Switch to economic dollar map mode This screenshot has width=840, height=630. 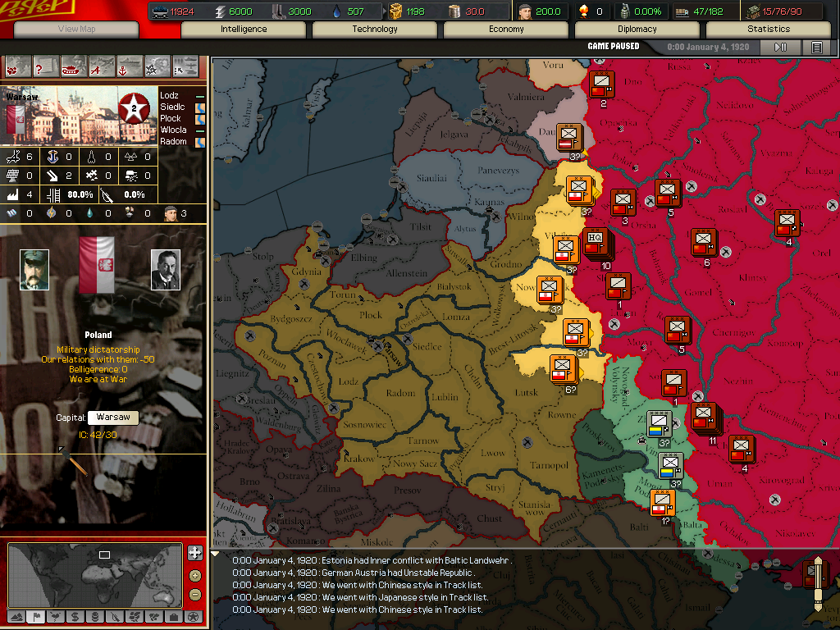(x=75, y=617)
